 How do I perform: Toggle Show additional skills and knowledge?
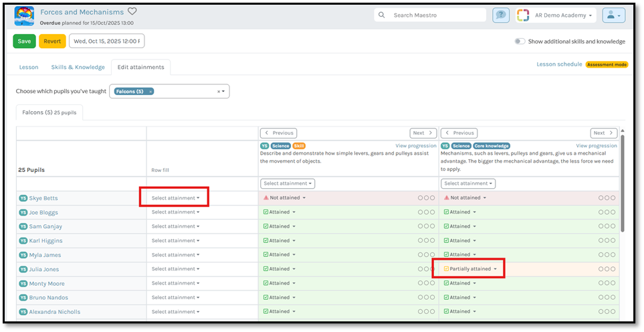520,41
